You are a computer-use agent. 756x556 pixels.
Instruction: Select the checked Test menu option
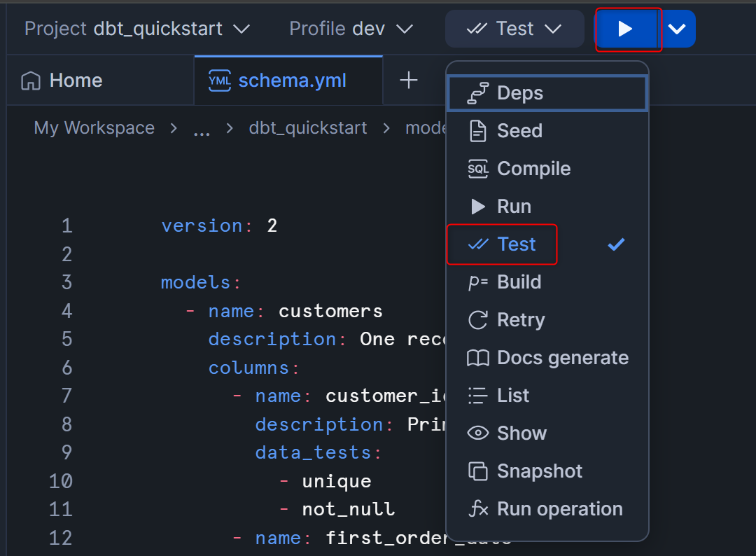[x=517, y=244]
